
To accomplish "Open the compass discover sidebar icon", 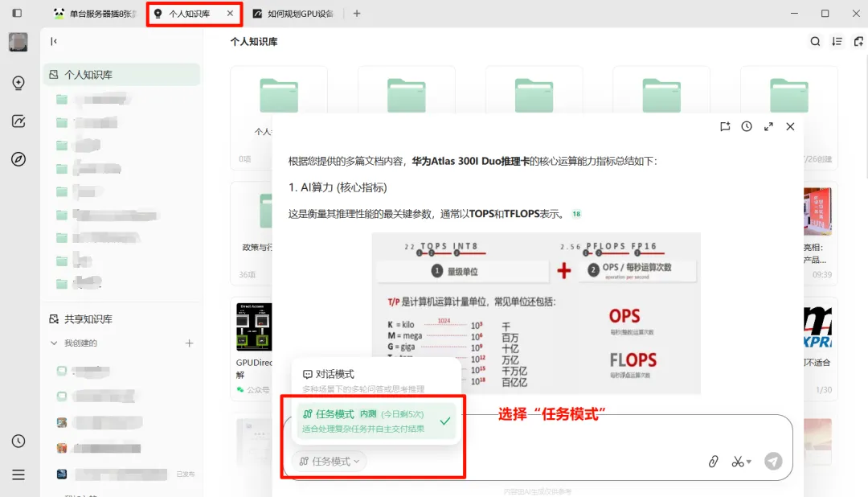I will coord(18,159).
